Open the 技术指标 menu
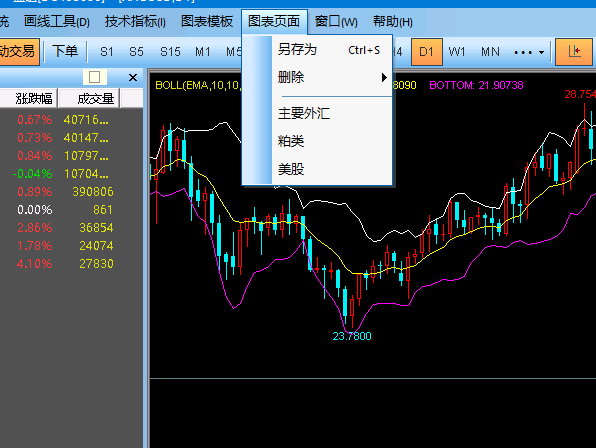Screen dimensions: 596x448 [x=135, y=22]
